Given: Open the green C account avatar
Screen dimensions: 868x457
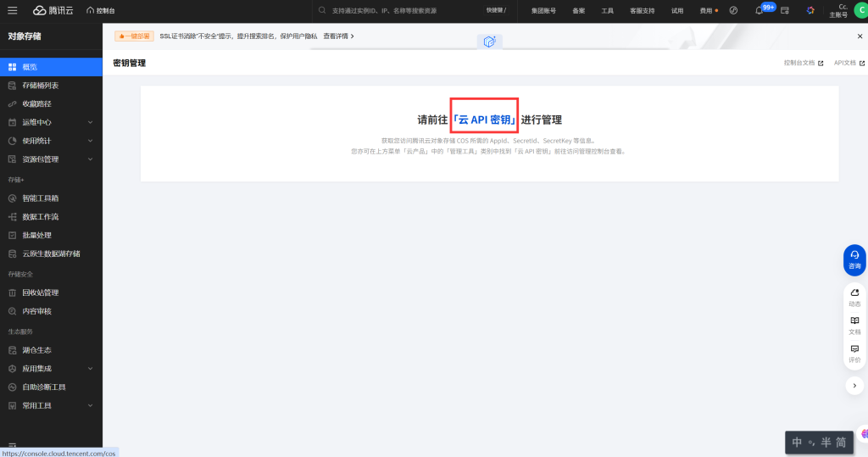Looking at the screenshot, I should (x=861, y=10).
